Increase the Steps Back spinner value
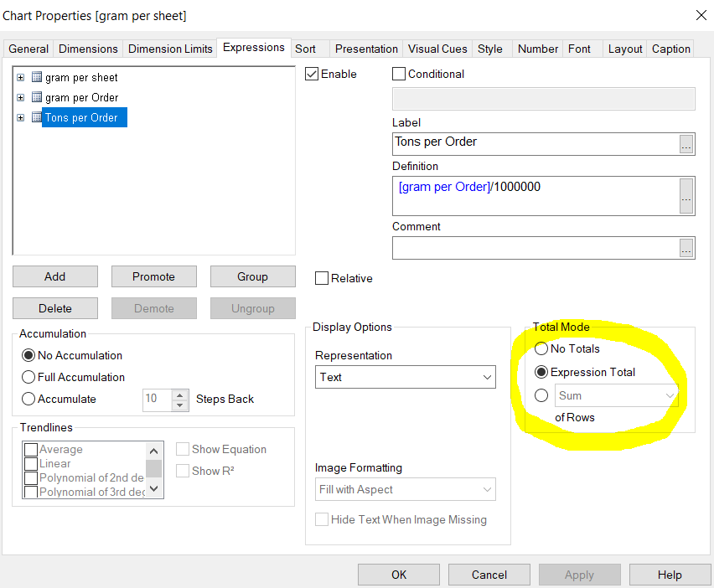This screenshot has width=714, height=588. [180, 395]
